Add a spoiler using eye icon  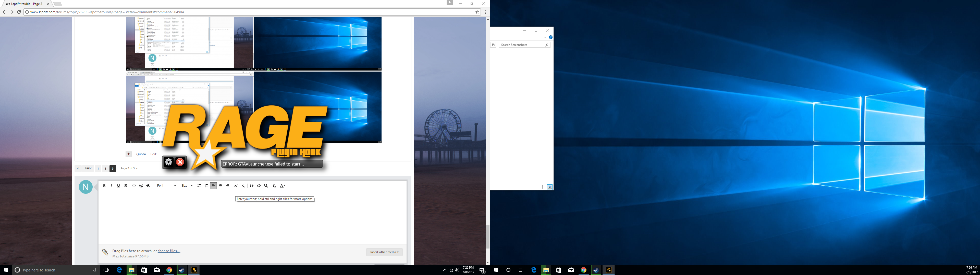(148, 186)
